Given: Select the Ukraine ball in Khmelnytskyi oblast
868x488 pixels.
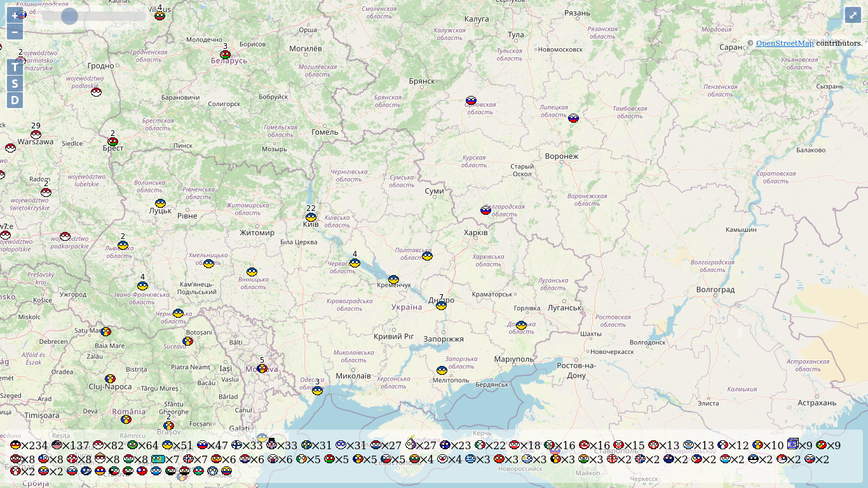Looking at the screenshot, I should tap(208, 264).
